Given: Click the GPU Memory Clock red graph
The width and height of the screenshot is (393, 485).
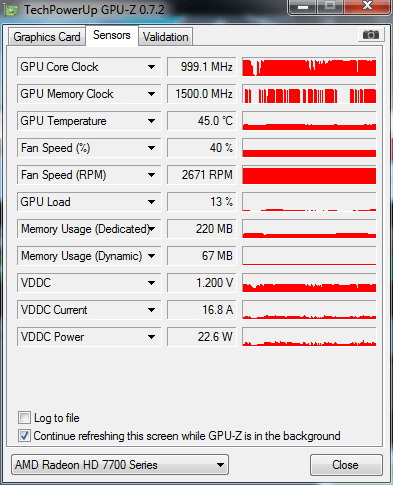Looking at the screenshot, I should pos(309,94).
